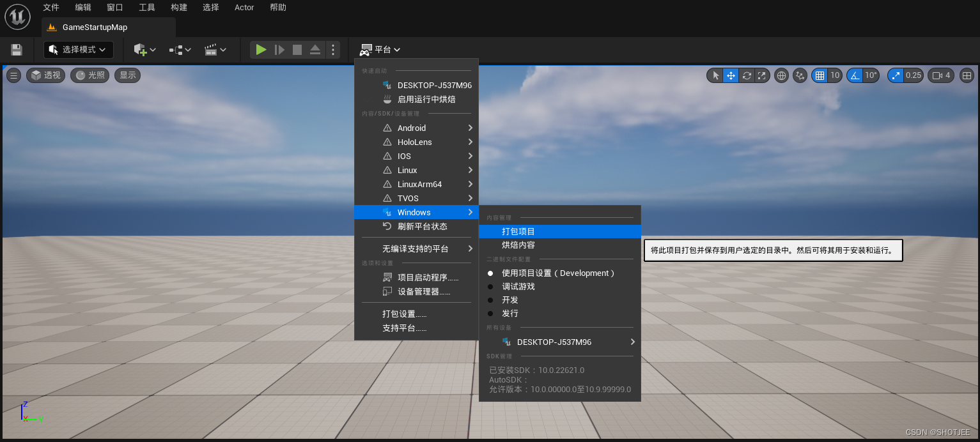Screen dimensions: 980x442
Task: Click the 透视 perspective viewport label
Action: click(x=45, y=75)
